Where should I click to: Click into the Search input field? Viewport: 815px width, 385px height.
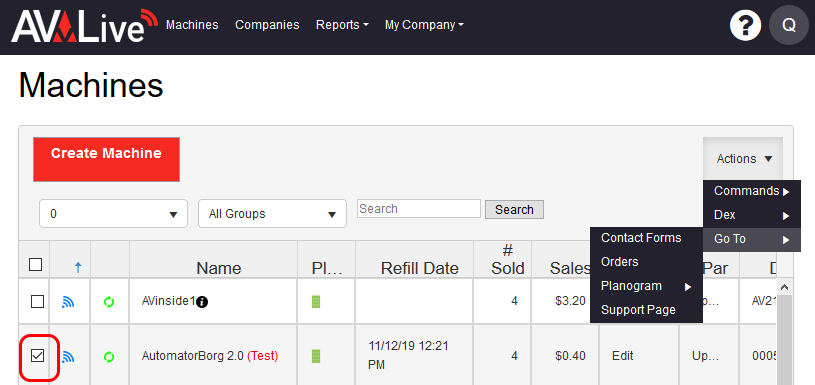[x=419, y=209]
